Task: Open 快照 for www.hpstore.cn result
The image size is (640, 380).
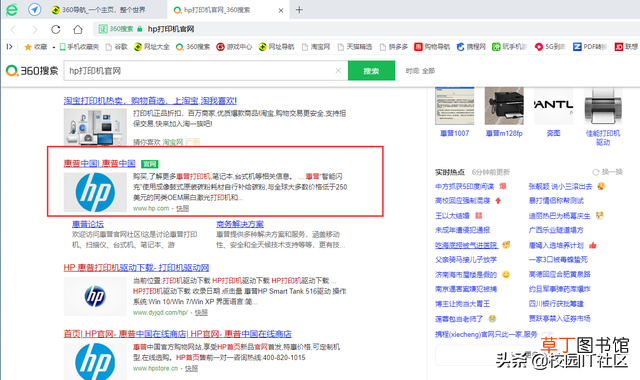Action: pos(191,369)
